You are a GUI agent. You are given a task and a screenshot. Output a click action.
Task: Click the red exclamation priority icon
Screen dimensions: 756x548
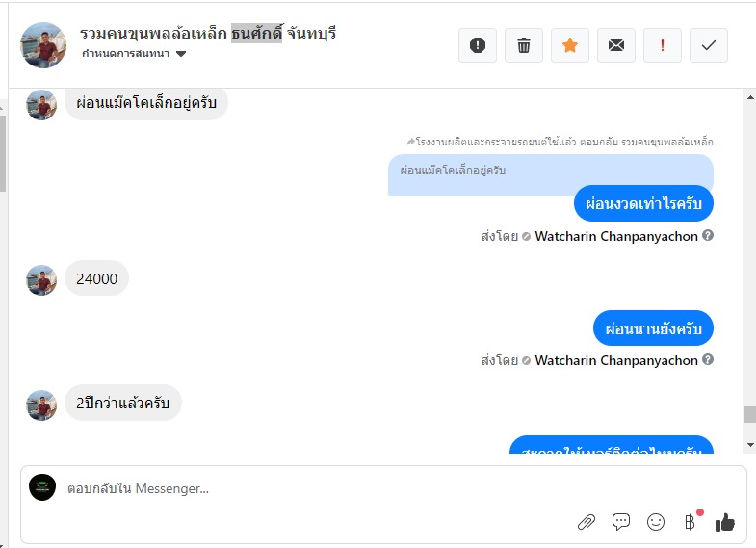663,45
